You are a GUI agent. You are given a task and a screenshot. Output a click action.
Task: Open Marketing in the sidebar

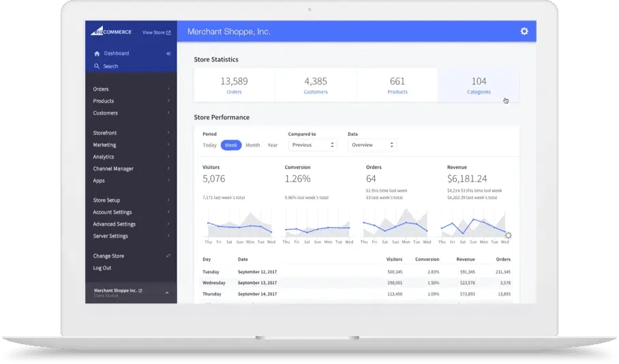[104, 145]
